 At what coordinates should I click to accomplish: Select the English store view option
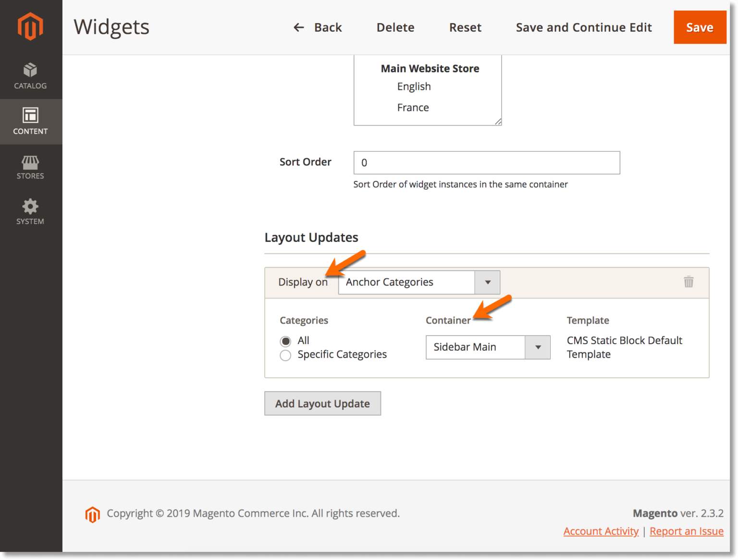point(414,87)
